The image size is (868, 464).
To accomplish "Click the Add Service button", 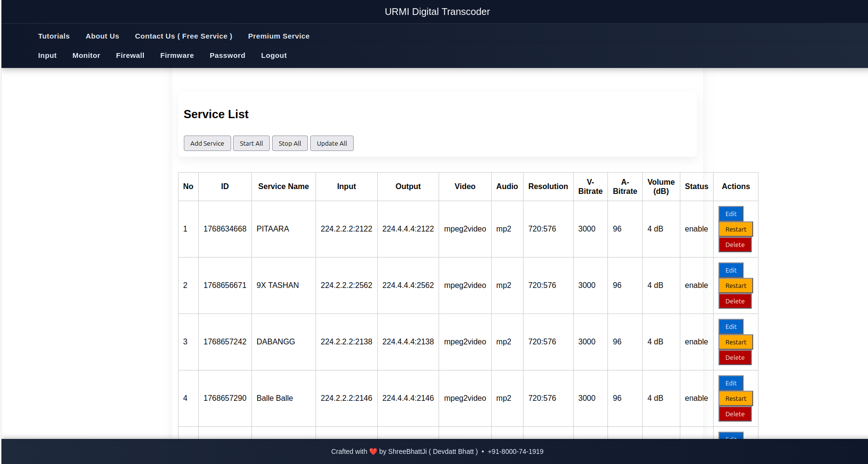I will [x=207, y=143].
